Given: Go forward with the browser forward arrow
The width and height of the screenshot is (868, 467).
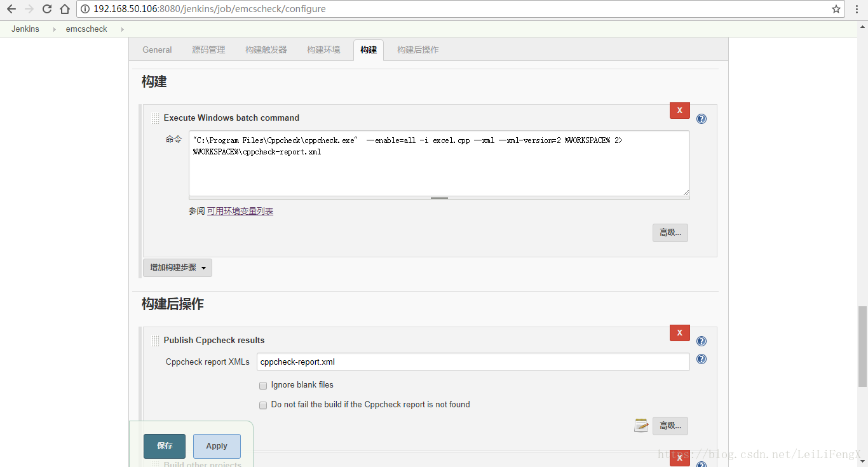Looking at the screenshot, I should 29,9.
